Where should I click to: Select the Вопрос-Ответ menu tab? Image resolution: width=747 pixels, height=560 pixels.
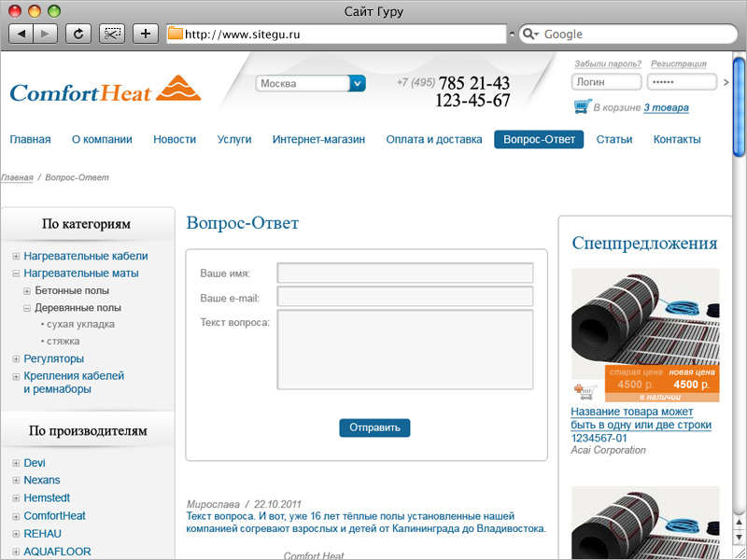pos(539,139)
